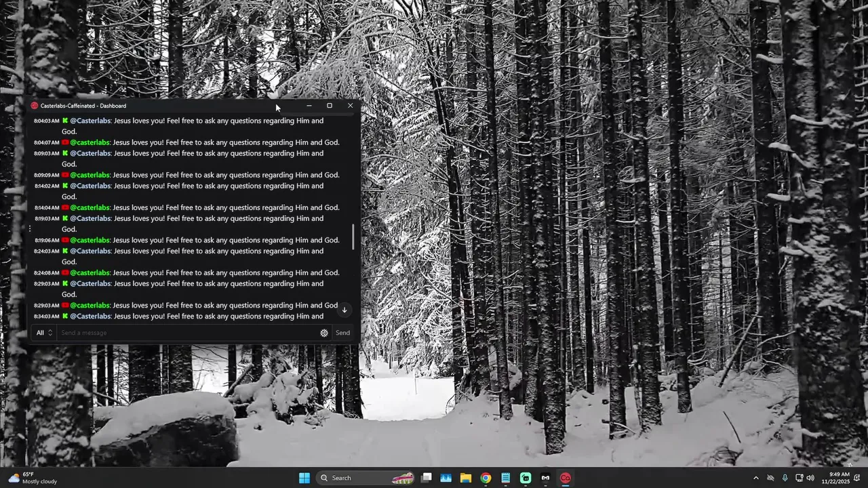Click the 8:14:02 AM timestamp
868x488 pixels.
pyautogui.click(x=47, y=186)
